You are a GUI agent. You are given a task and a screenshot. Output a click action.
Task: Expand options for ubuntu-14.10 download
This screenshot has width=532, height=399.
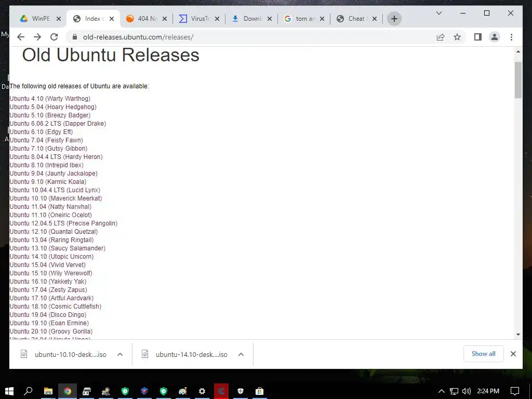coord(241,354)
